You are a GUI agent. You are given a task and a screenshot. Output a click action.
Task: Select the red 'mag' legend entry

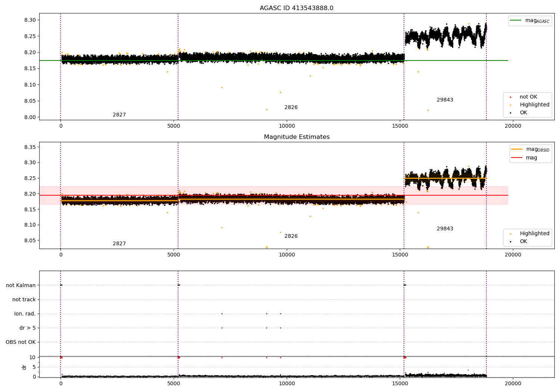[524, 158]
